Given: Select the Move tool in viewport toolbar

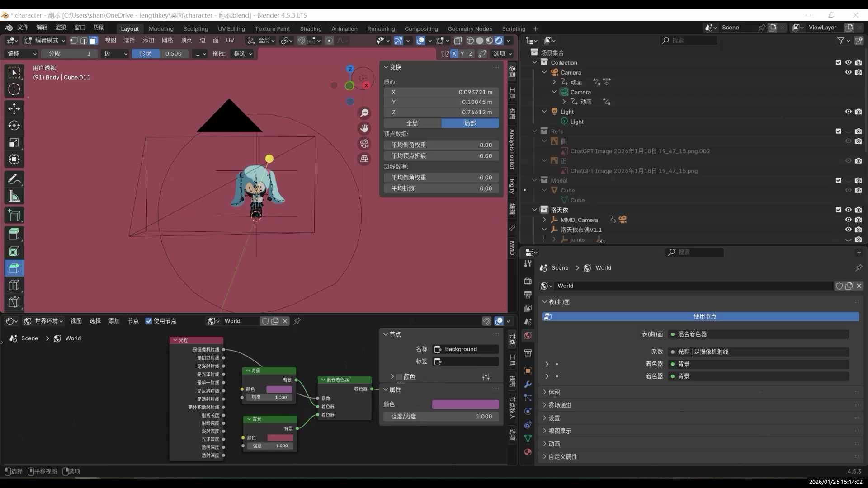Looking at the screenshot, I should pos(14,108).
